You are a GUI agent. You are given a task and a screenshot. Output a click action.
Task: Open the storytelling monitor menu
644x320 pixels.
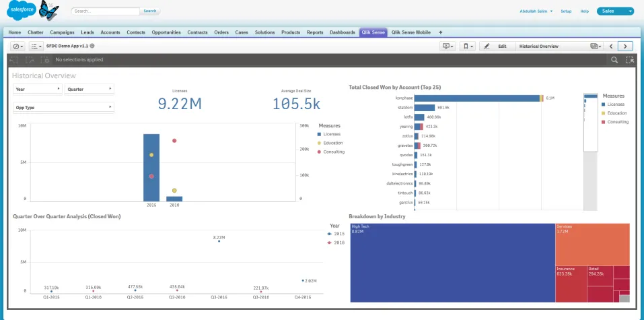[448, 46]
